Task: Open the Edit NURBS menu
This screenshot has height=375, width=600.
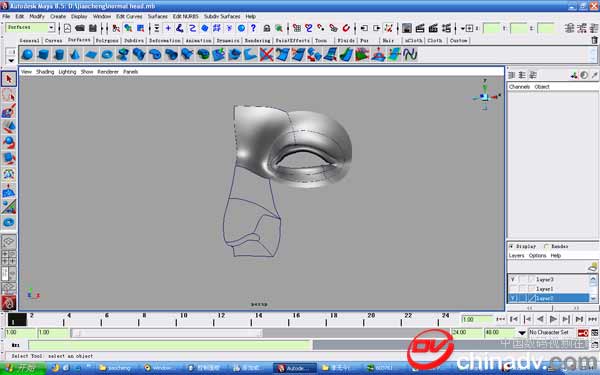Action: (x=186, y=16)
